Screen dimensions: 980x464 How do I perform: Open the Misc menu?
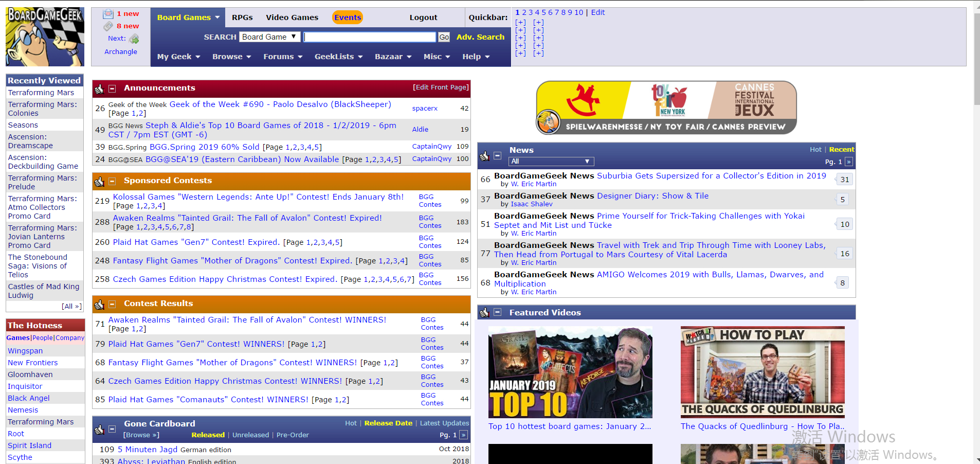coord(437,57)
